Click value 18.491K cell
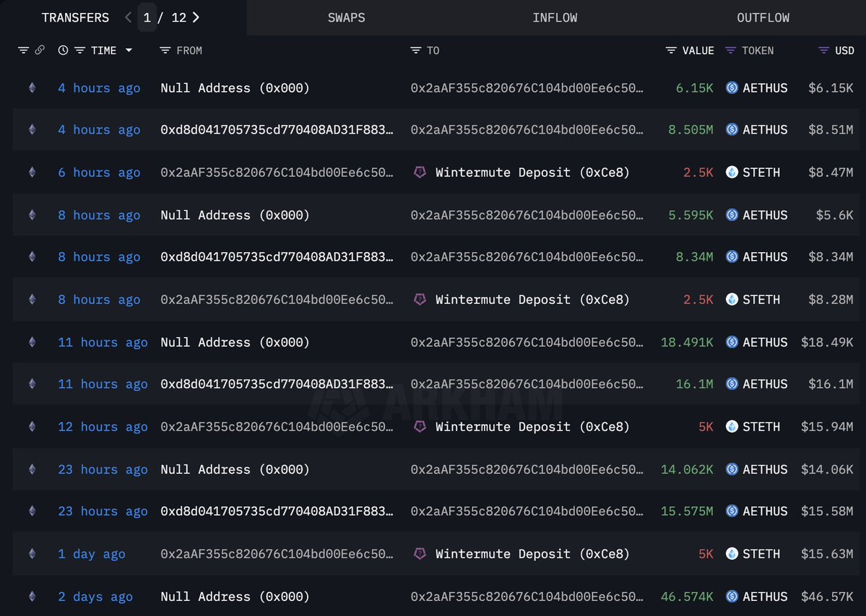 tap(687, 342)
